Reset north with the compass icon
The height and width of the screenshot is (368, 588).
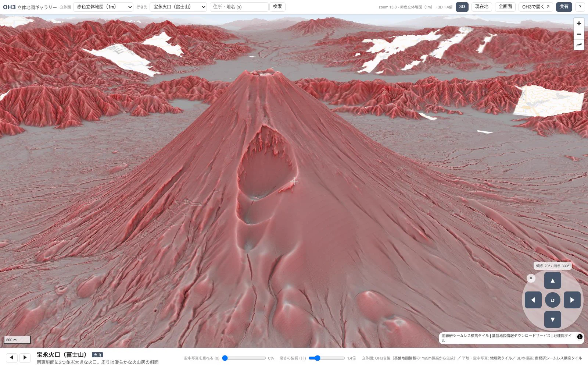[x=579, y=45]
